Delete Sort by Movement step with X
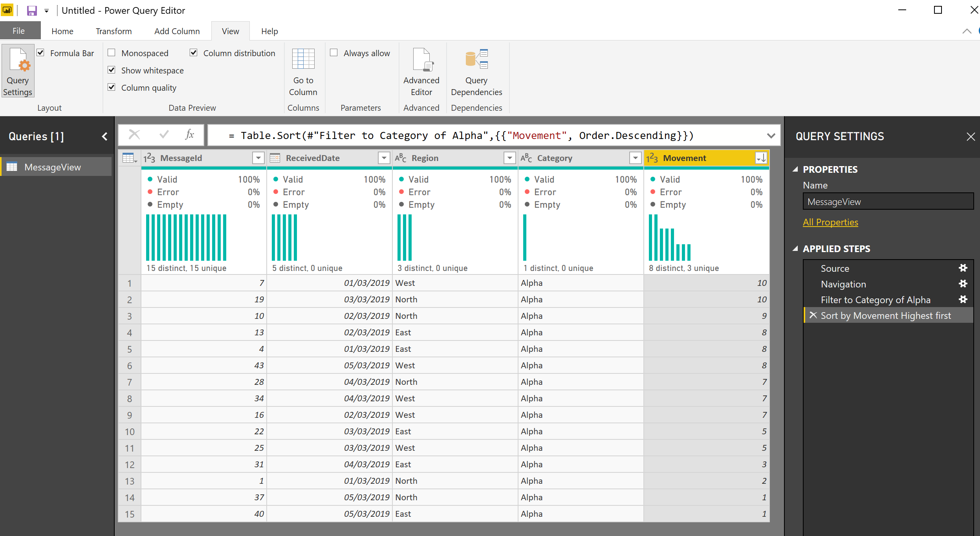 (813, 315)
